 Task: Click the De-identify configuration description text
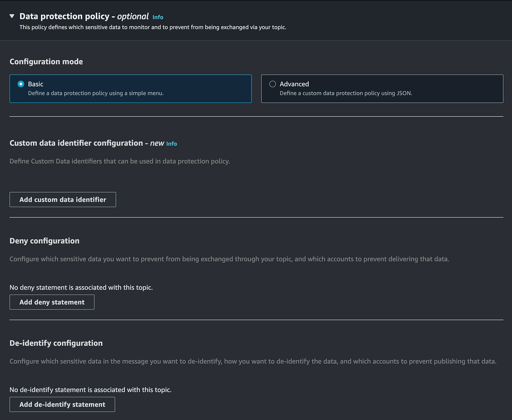coord(253,362)
